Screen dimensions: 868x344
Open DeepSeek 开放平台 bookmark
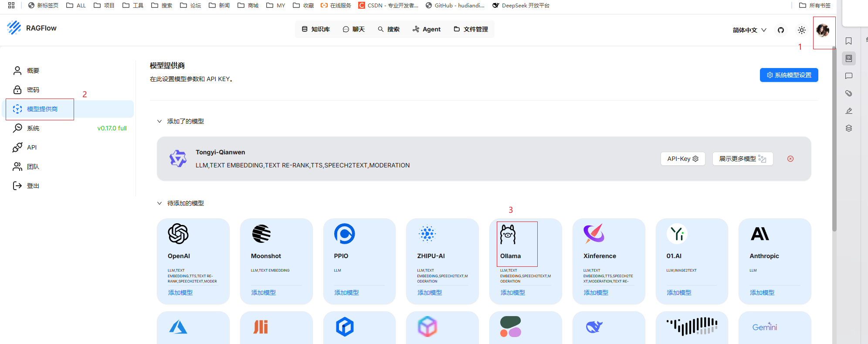[521, 5]
